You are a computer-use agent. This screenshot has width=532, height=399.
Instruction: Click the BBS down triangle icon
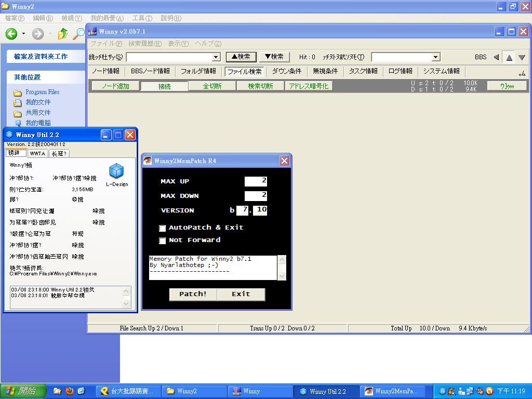click(x=522, y=57)
